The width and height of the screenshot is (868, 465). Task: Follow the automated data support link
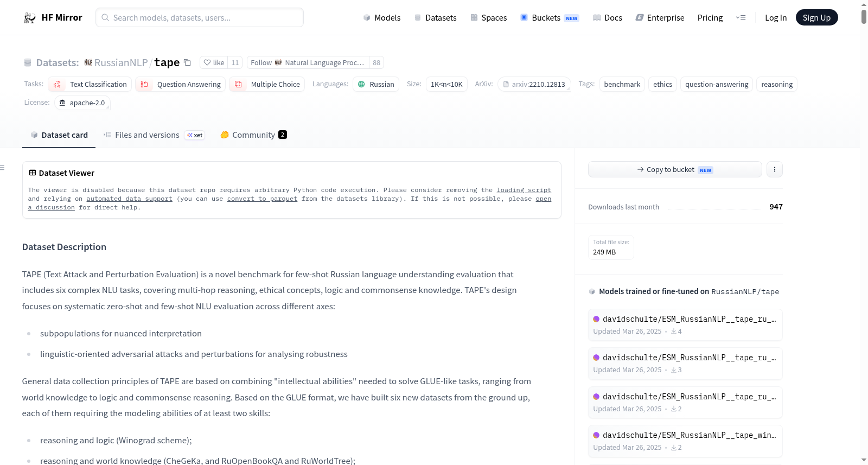pyautogui.click(x=129, y=199)
